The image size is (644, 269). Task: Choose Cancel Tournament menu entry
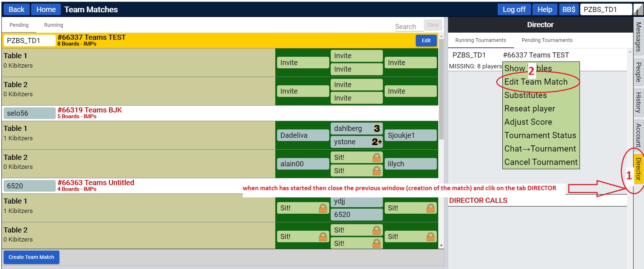click(541, 162)
